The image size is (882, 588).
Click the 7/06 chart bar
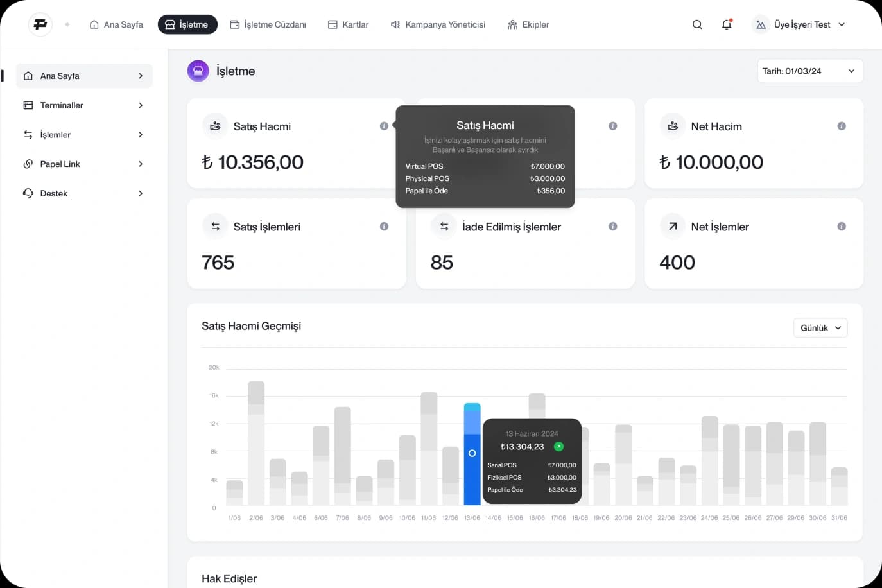pyautogui.click(x=343, y=456)
